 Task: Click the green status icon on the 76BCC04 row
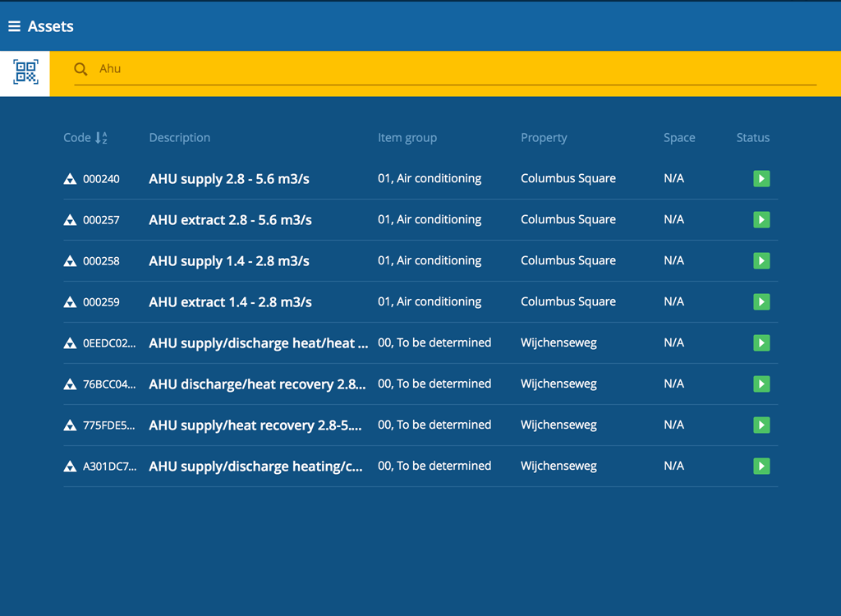761,384
